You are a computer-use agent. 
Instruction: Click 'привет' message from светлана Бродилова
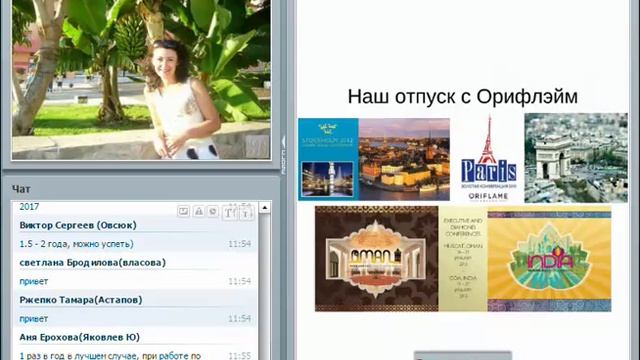point(33,281)
